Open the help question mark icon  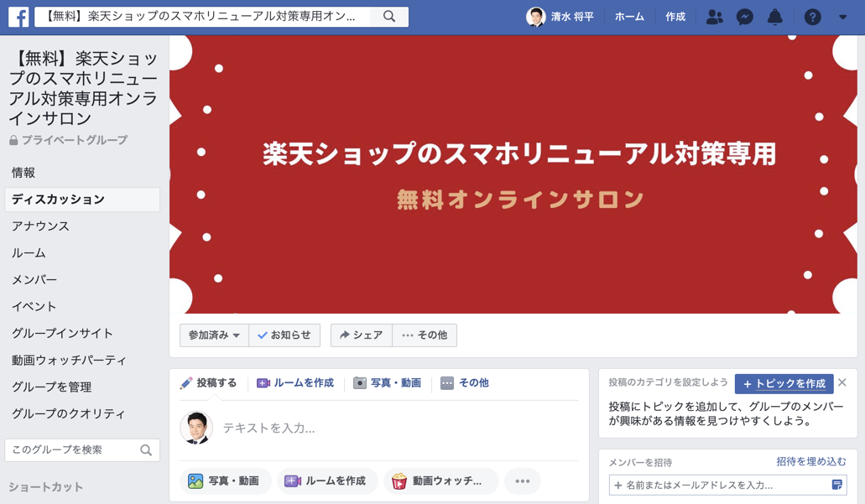(x=812, y=17)
